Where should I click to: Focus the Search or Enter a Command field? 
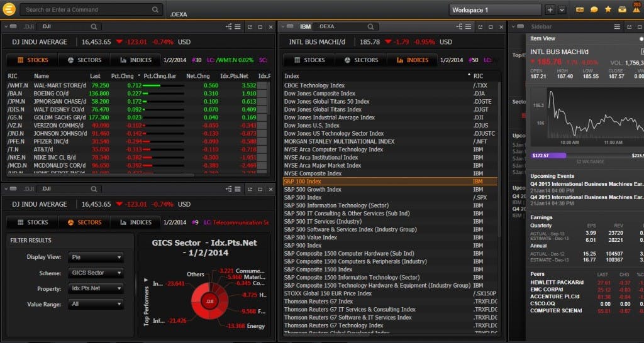[x=91, y=9]
